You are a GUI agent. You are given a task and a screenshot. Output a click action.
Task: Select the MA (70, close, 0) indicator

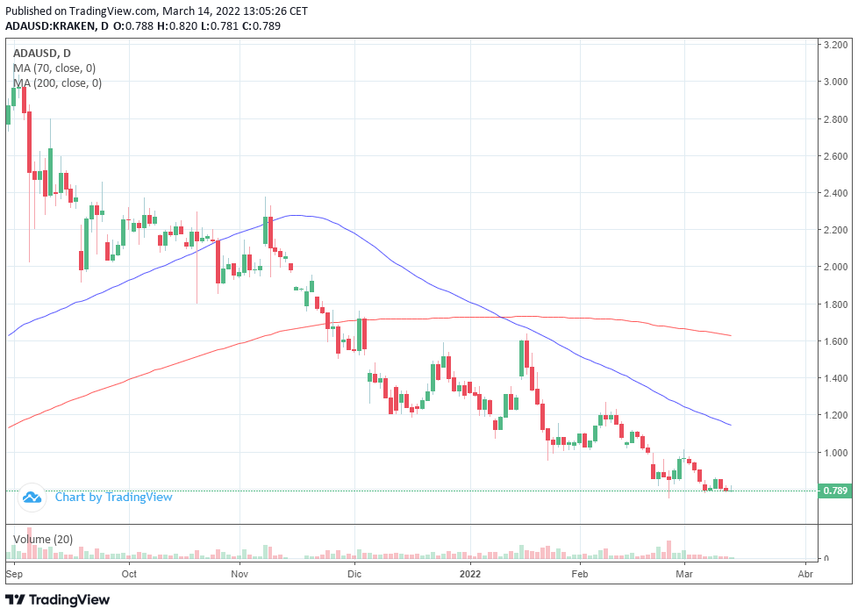[54, 68]
